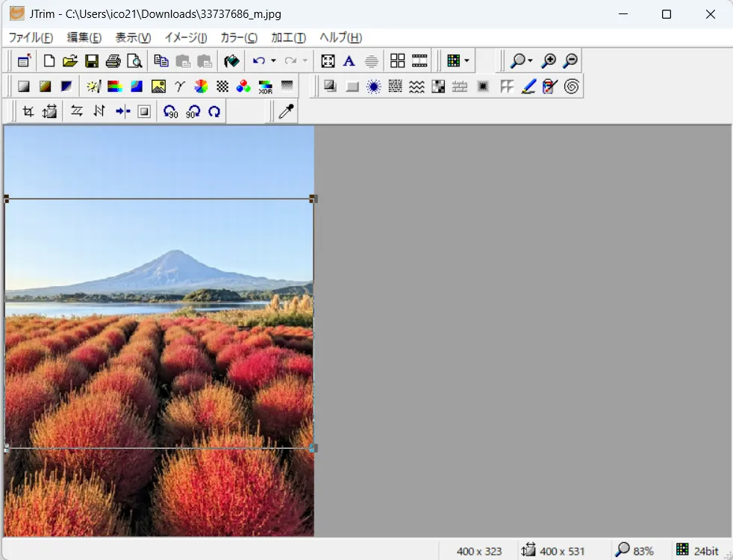Screen dimensions: 733x560
Task: Click the gamma correction icon
Action: click(179, 87)
